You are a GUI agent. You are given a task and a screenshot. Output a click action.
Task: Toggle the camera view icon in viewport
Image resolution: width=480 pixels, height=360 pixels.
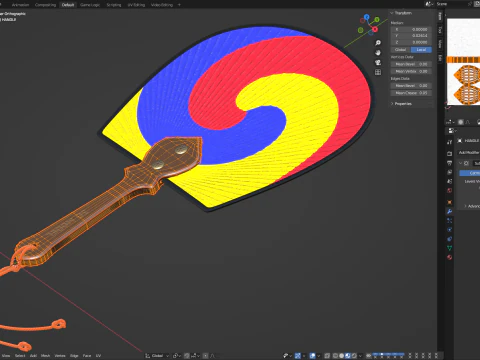pyautogui.click(x=378, y=62)
